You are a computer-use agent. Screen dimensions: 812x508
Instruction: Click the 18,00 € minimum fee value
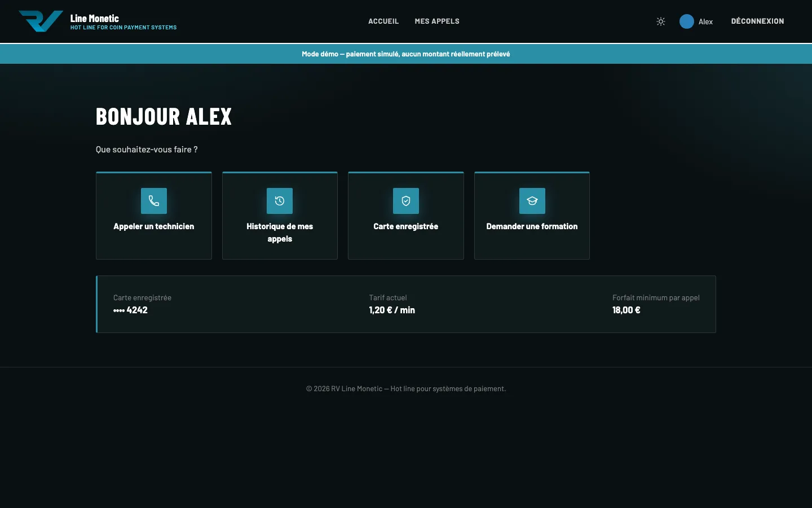pos(626,310)
